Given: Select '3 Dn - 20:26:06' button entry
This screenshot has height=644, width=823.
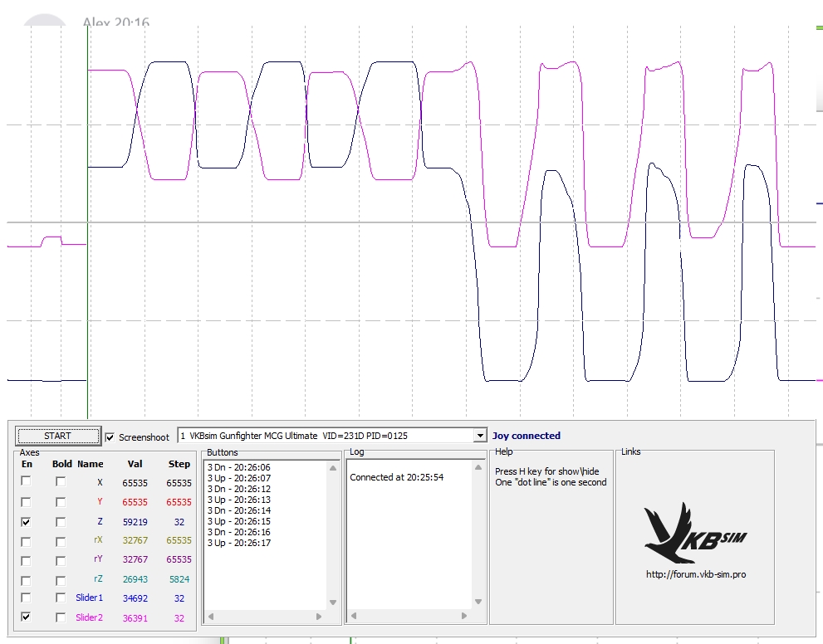Looking at the screenshot, I should pos(239,468).
